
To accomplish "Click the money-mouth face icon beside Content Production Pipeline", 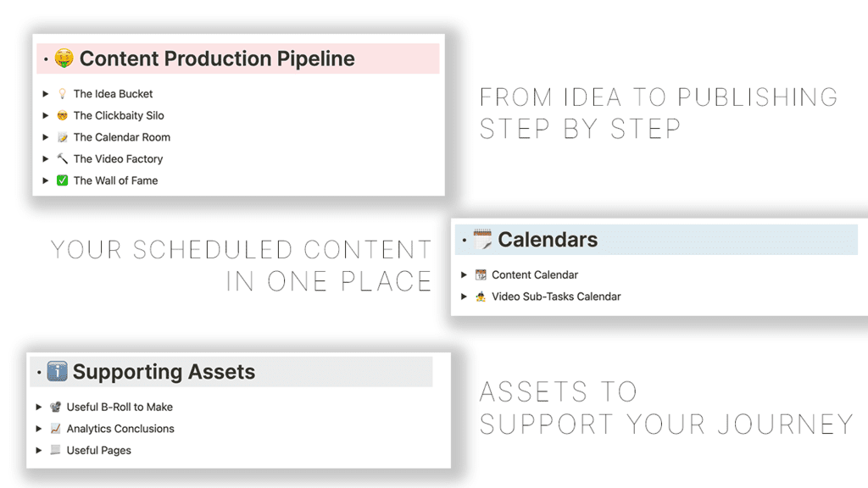I will tap(63, 58).
